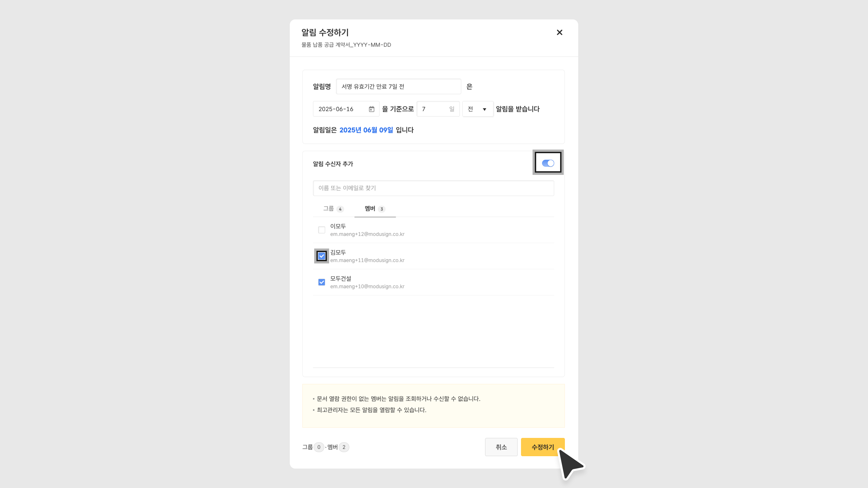Click the days number field showing 7
The height and width of the screenshot is (488, 868).
pyautogui.click(x=434, y=109)
